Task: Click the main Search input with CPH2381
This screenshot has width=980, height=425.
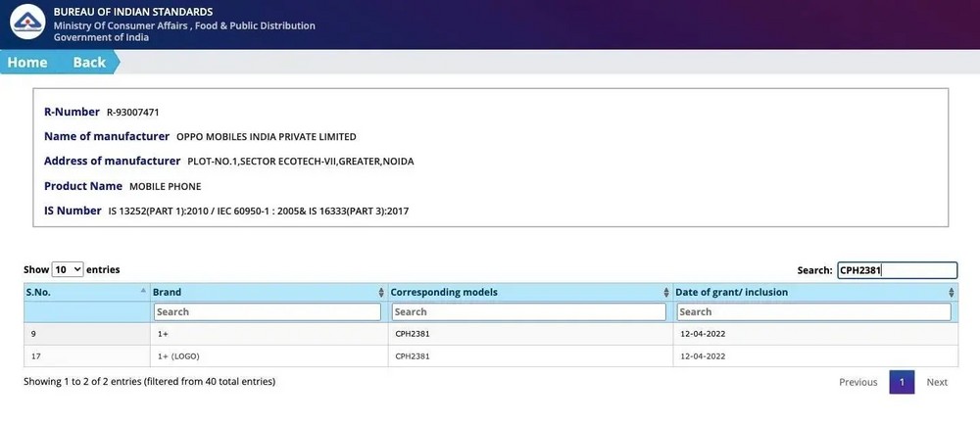Action: pos(896,270)
